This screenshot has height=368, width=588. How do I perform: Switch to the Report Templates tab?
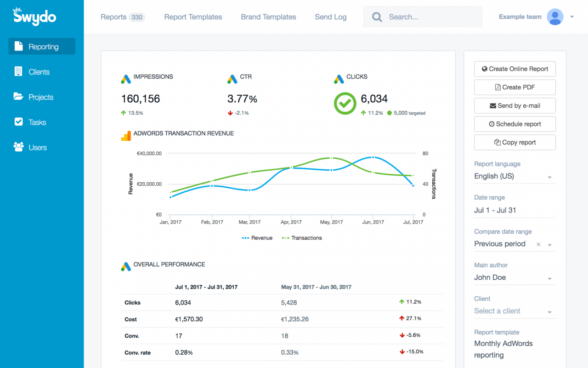coord(193,17)
